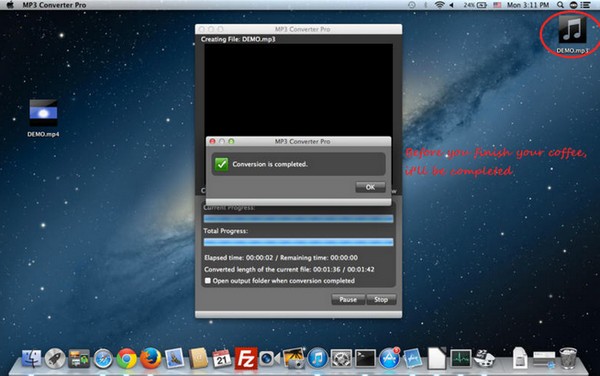Image resolution: width=600 pixels, height=376 pixels.
Task: Launch FileZilla from the dock
Action: (x=246, y=358)
